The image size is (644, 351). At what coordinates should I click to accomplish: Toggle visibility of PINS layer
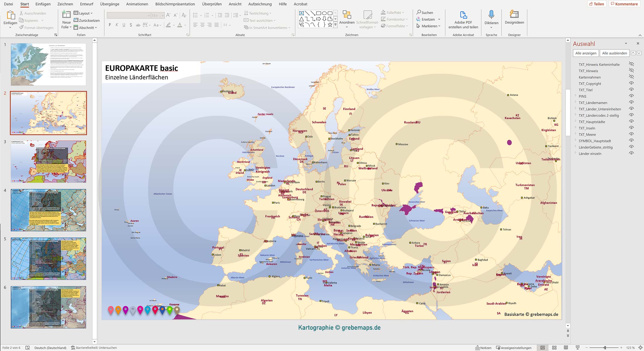click(x=632, y=96)
